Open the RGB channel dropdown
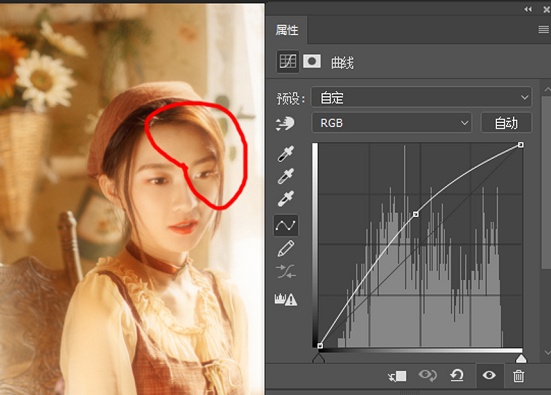Image resolution: width=551 pixels, height=395 pixels. coord(391,123)
